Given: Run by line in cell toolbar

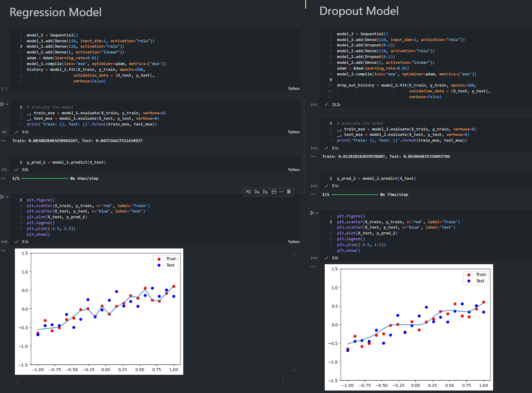Looking at the screenshot, I should 248,192.
